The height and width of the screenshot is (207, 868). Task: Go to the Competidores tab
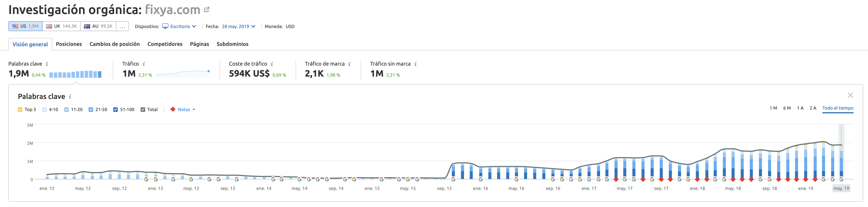point(165,44)
